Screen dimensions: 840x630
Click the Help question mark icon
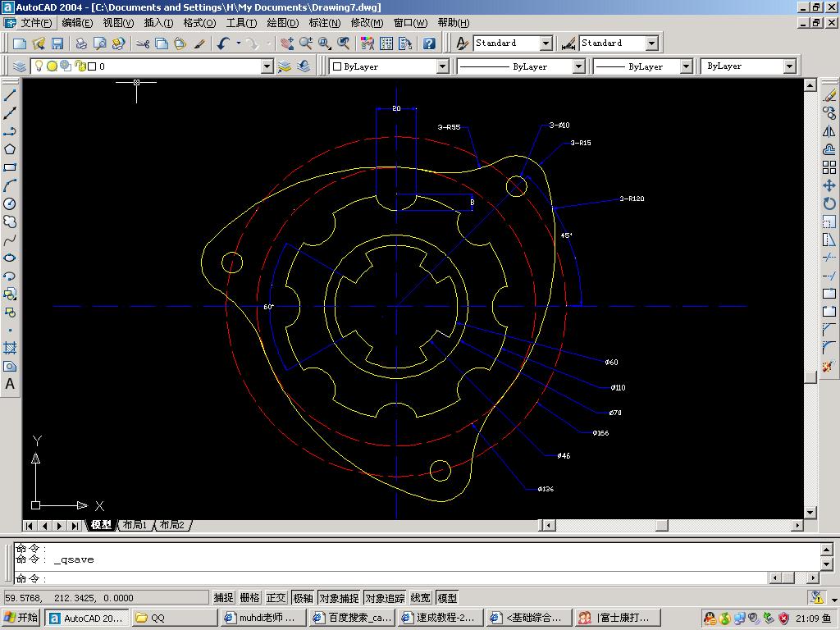click(429, 43)
